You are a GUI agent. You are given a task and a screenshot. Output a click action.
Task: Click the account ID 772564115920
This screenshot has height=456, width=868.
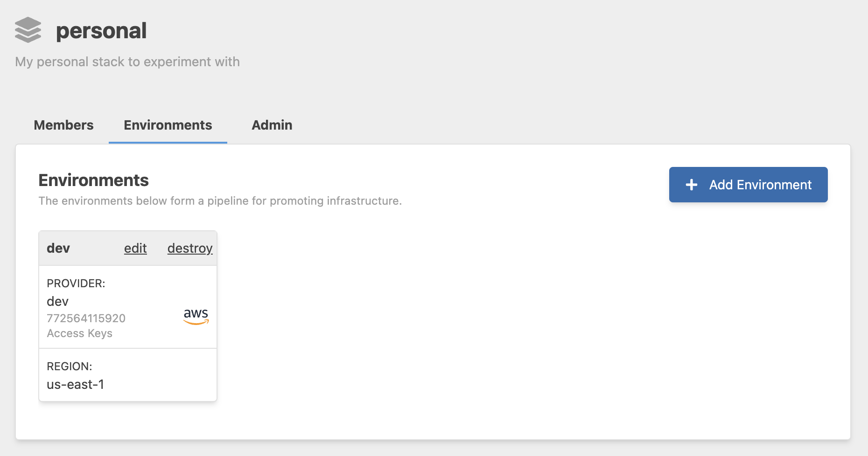coord(86,318)
